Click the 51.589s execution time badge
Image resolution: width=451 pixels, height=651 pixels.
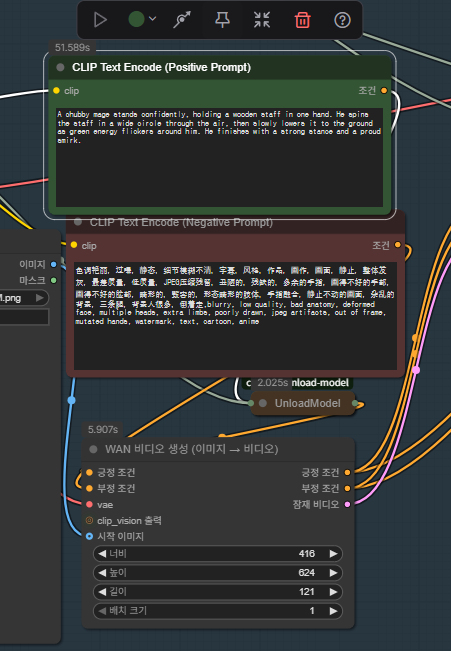[x=72, y=47]
